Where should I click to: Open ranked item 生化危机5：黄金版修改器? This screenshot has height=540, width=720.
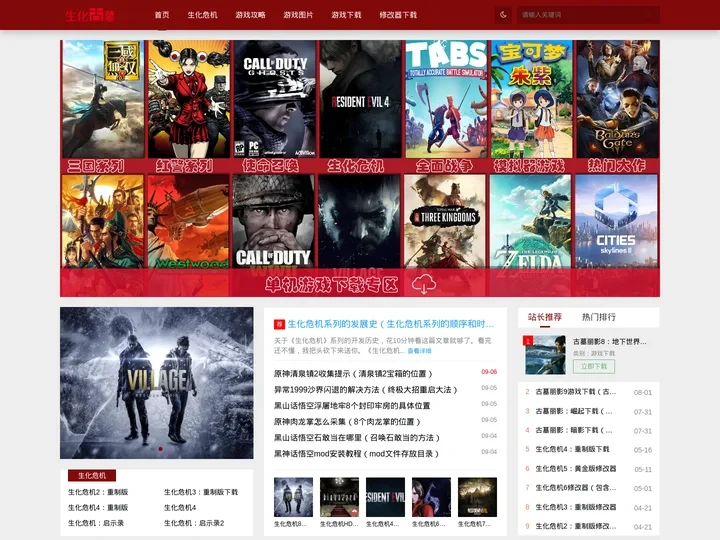pyautogui.click(x=576, y=469)
